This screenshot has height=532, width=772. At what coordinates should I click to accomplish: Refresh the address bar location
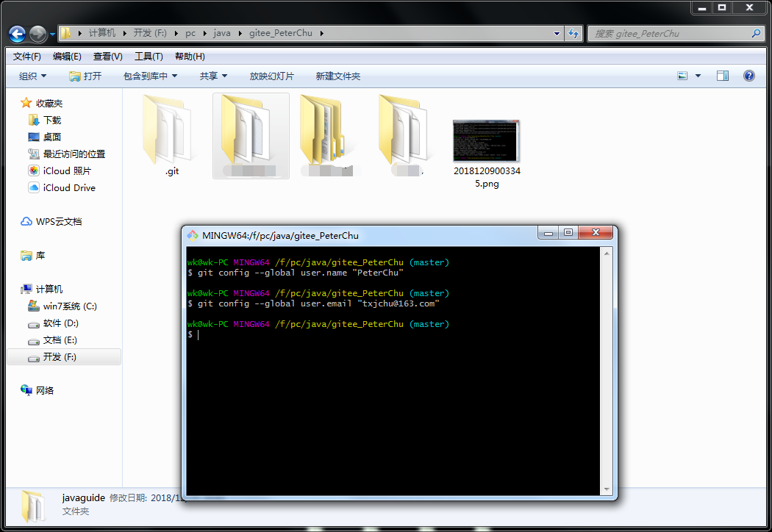pyautogui.click(x=574, y=33)
